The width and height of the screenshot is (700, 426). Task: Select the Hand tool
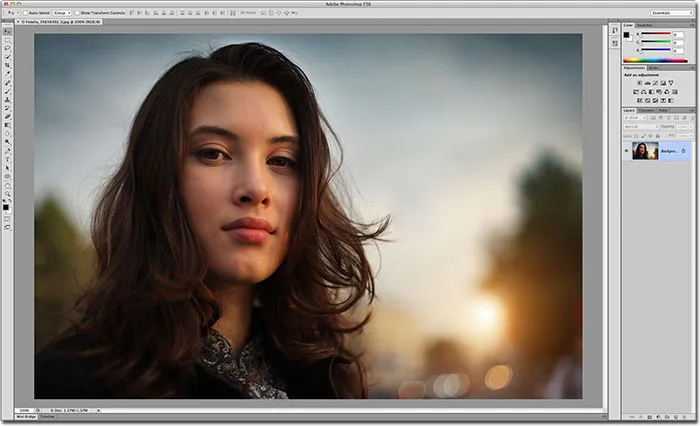tap(8, 186)
